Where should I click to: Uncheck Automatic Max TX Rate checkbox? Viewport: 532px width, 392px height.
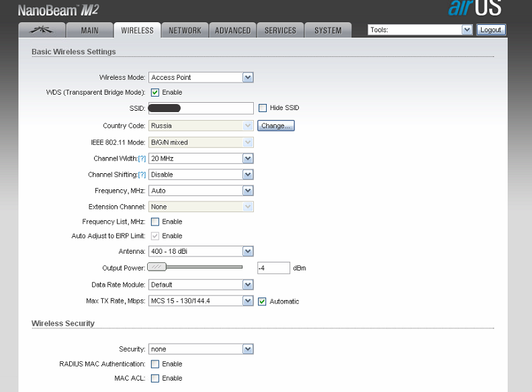coord(263,301)
